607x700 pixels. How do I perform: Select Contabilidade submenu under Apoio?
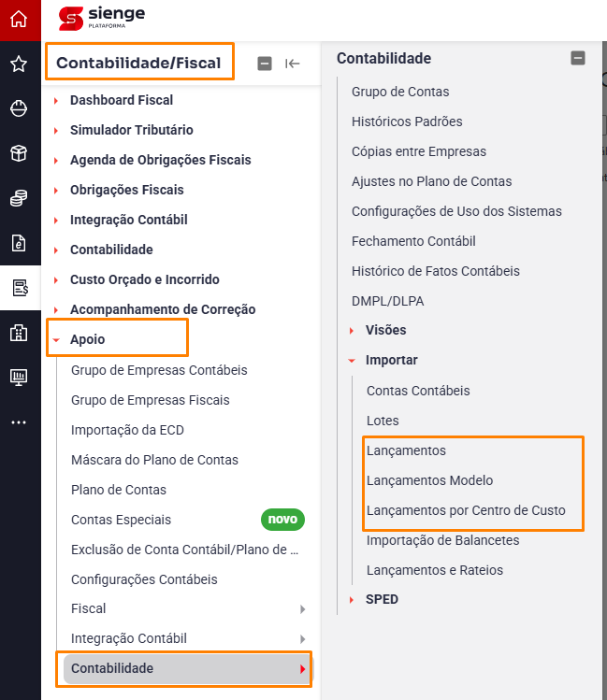tap(187, 668)
